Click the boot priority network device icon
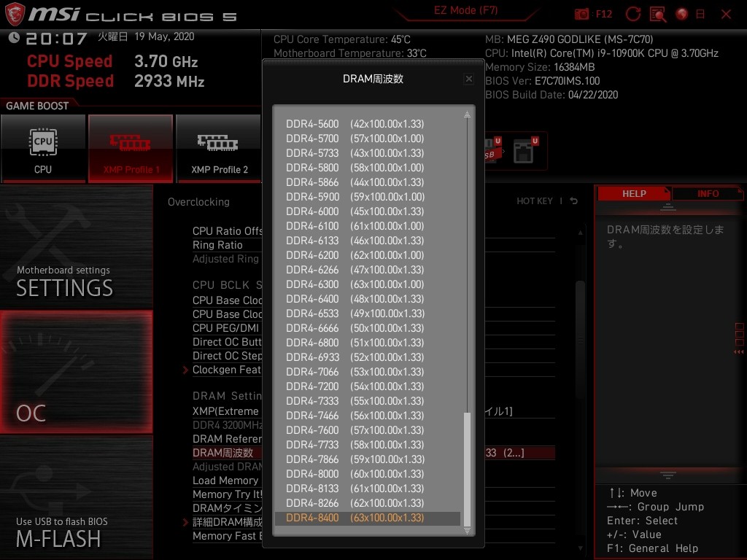 (x=524, y=152)
